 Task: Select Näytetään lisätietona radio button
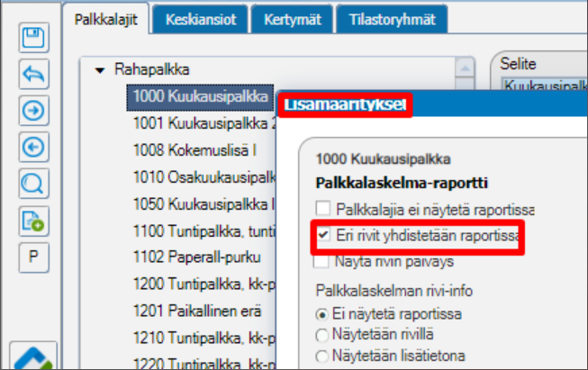[321, 356]
